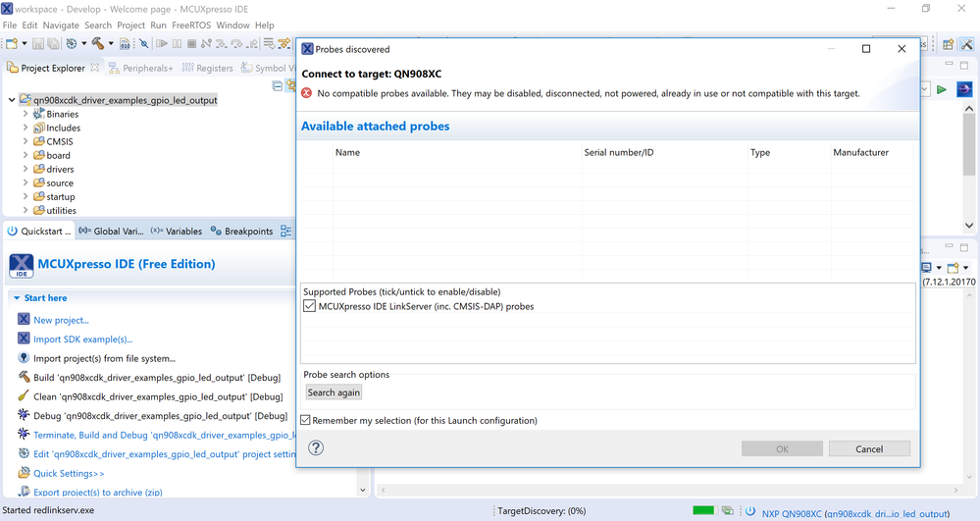This screenshot has height=521, width=980.
Task: Click NXP QN908XC link in status bar
Action: [x=855, y=513]
